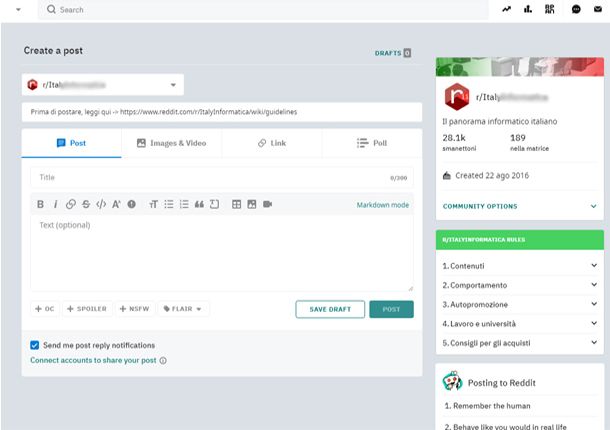Open chat bubble icon in header
The height and width of the screenshot is (430, 610).
coord(576,9)
